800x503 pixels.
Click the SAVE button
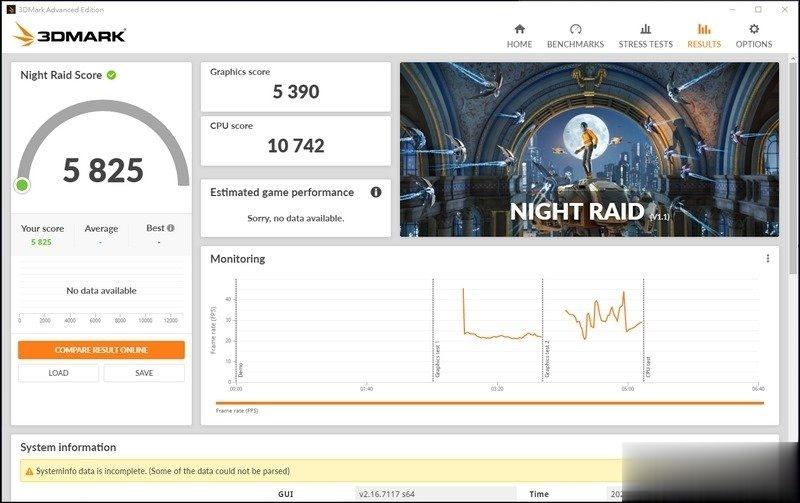point(144,373)
